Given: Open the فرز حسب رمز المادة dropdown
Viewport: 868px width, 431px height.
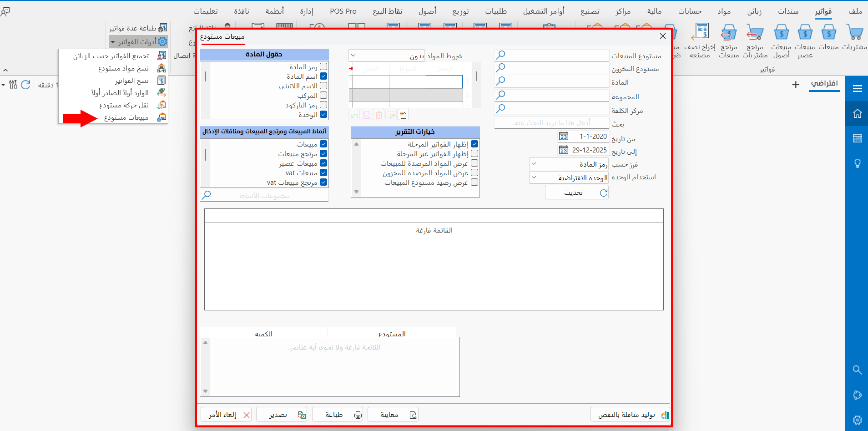Looking at the screenshot, I should click(x=535, y=163).
